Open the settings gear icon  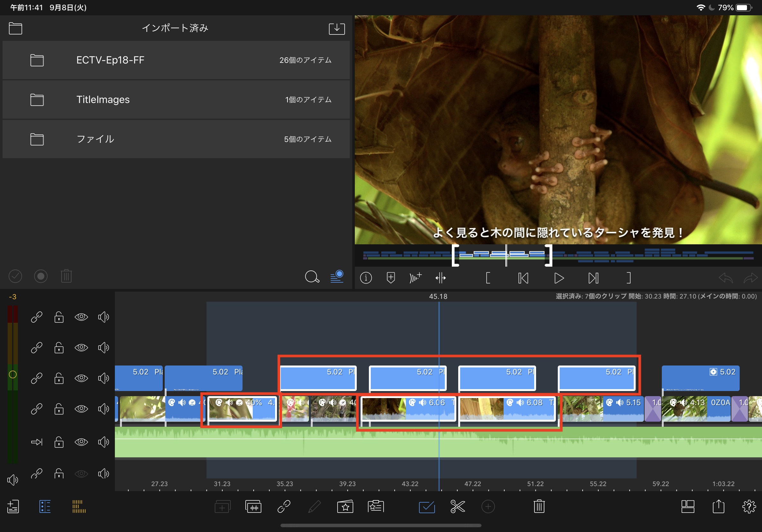coord(749,507)
